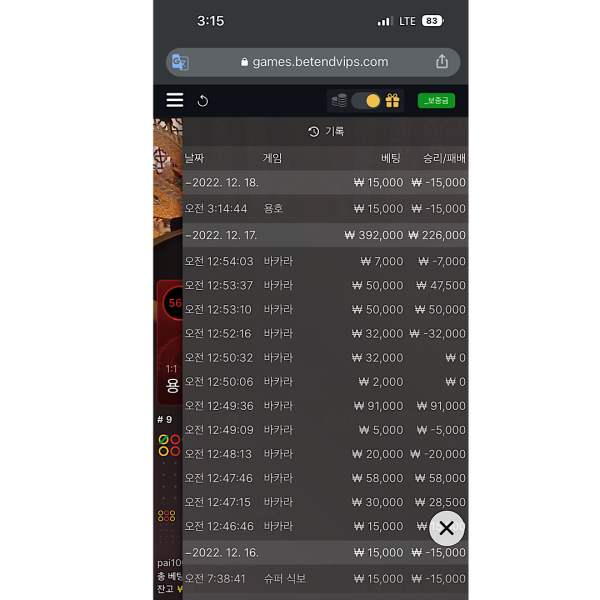Tap the refresh arrow icon

202,101
